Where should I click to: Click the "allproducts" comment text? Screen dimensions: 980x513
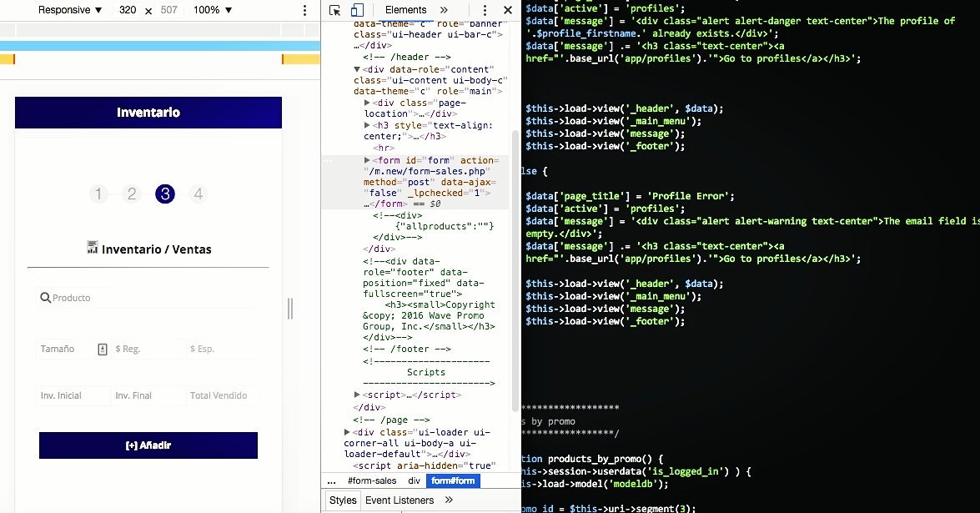[445, 226]
